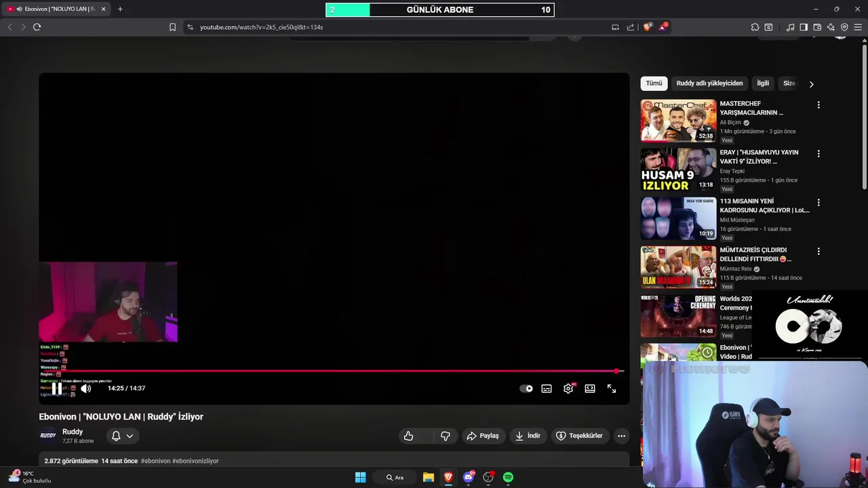Open the player settings gear
Image resolution: width=868 pixels, height=488 pixels.
point(568,388)
